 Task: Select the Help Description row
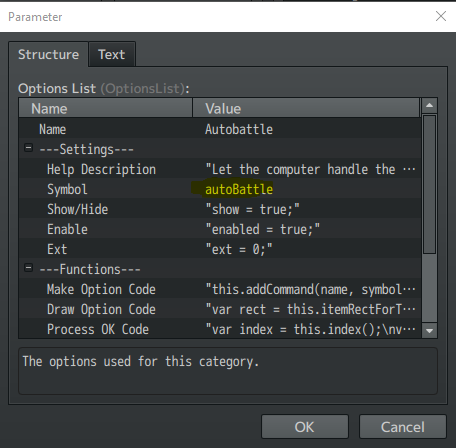pyautogui.click(x=220, y=169)
